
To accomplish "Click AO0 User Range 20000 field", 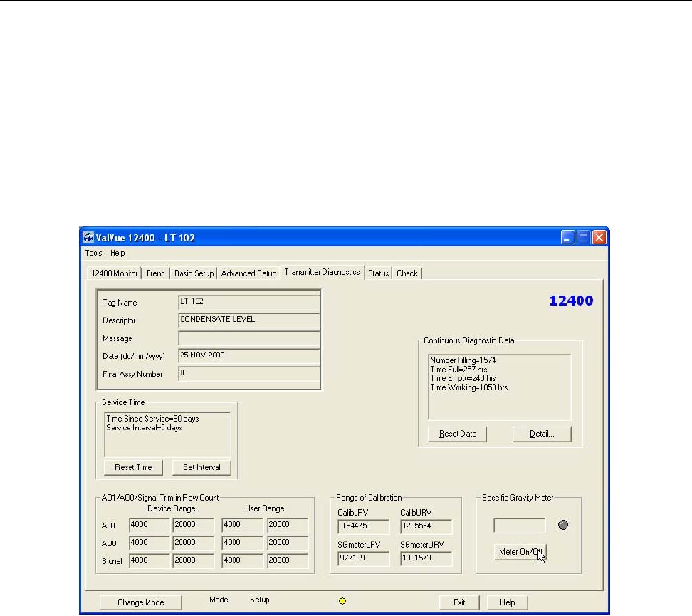I will [288, 543].
